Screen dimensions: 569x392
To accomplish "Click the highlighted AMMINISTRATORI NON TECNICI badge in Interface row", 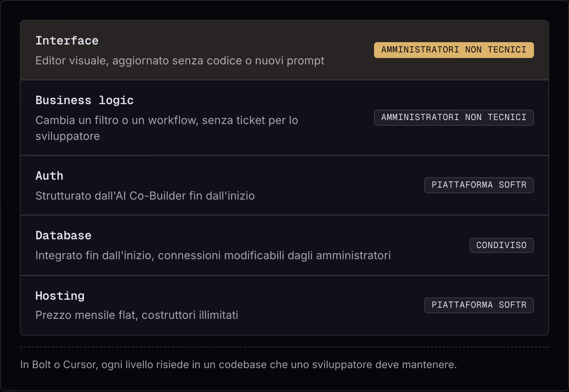I will (x=454, y=50).
